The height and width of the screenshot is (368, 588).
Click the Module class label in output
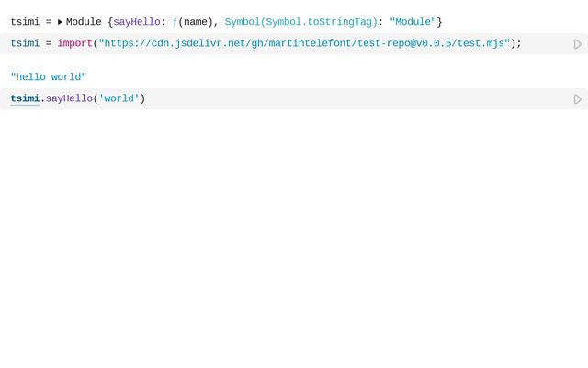point(84,22)
